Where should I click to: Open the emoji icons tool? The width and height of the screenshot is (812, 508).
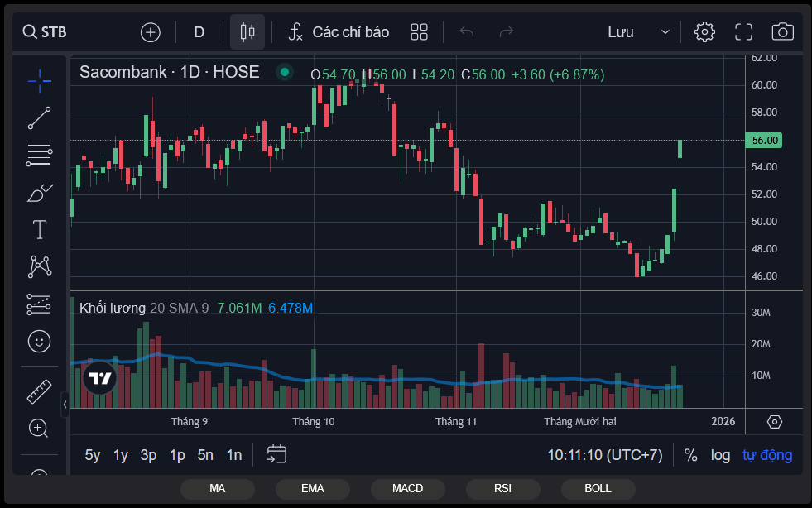point(39,340)
